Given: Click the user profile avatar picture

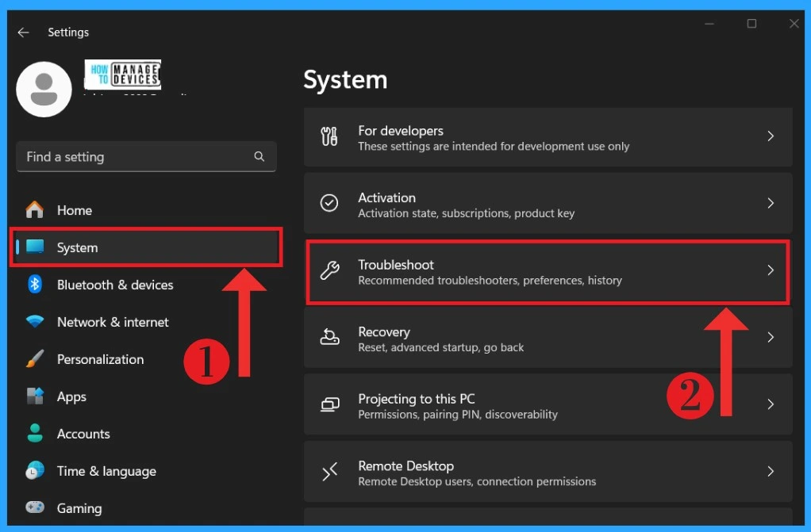Looking at the screenshot, I should [x=44, y=90].
